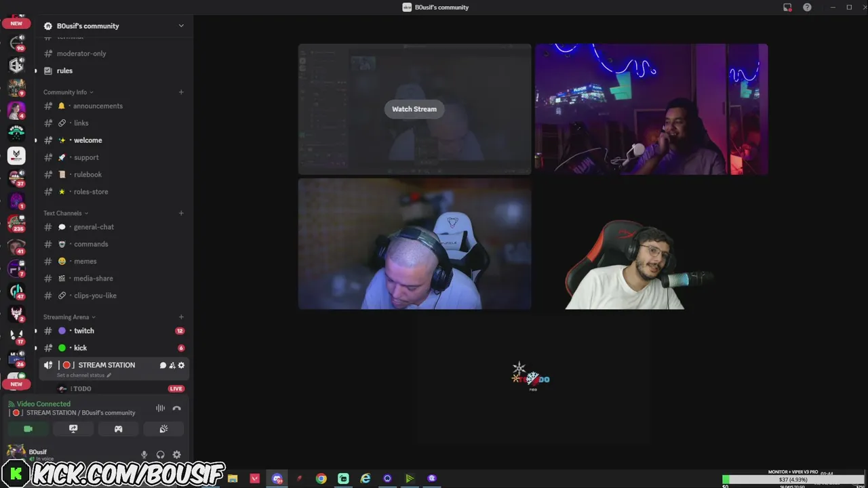Create a channel in Text Channels
The height and width of the screenshot is (488, 868).
[181, 213]
